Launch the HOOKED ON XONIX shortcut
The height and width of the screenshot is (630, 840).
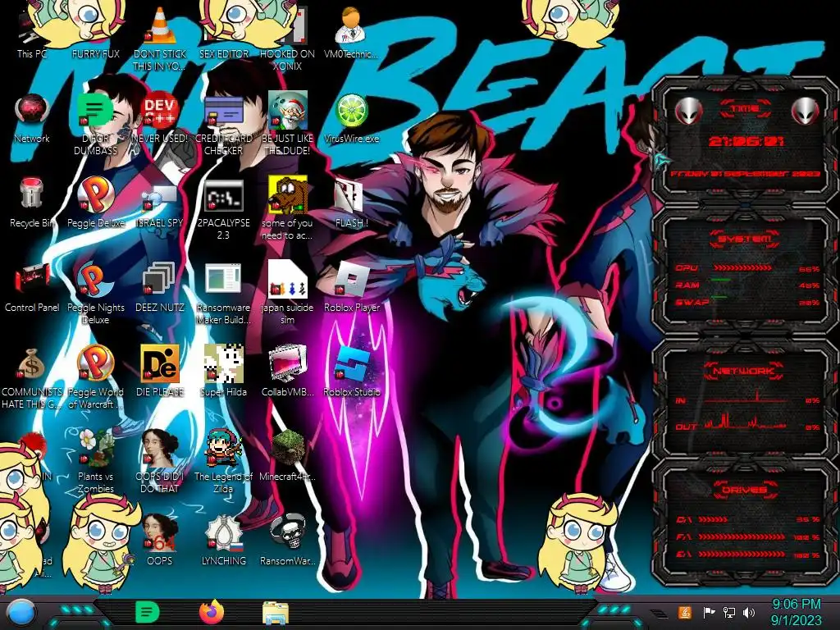(x=287, y=40)
